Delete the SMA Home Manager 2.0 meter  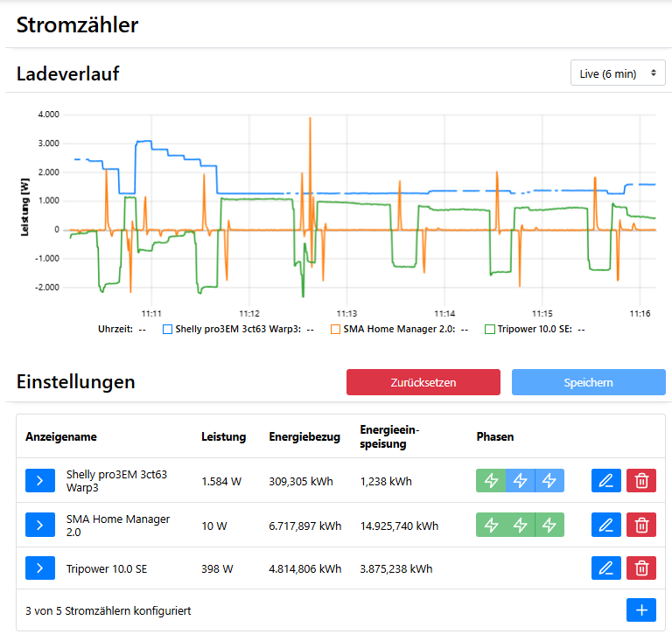click(x=641, y=525)
